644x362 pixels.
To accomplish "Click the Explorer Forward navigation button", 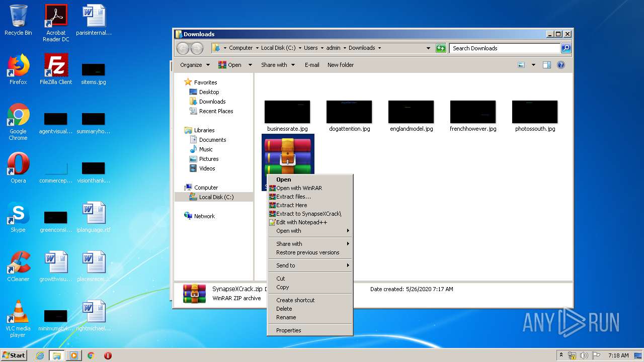I will 197,48.
